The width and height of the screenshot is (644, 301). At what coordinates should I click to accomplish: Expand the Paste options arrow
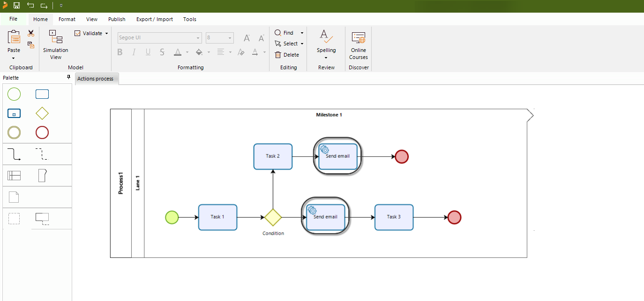[14, 59]
